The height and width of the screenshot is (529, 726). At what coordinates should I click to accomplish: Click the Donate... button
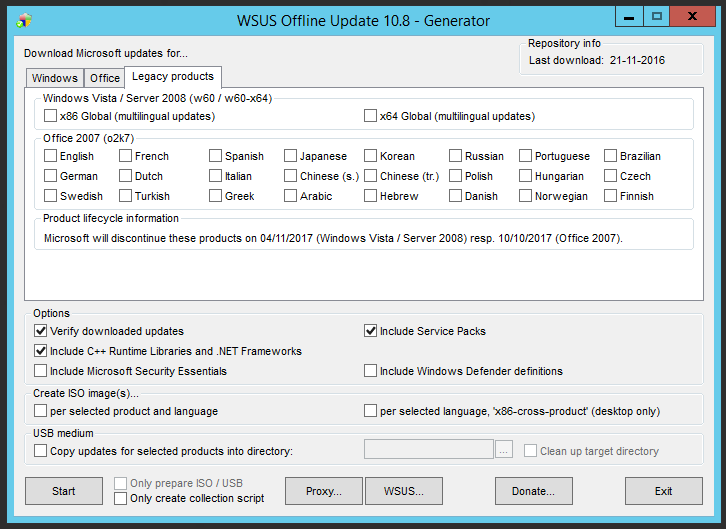[533, 491]
